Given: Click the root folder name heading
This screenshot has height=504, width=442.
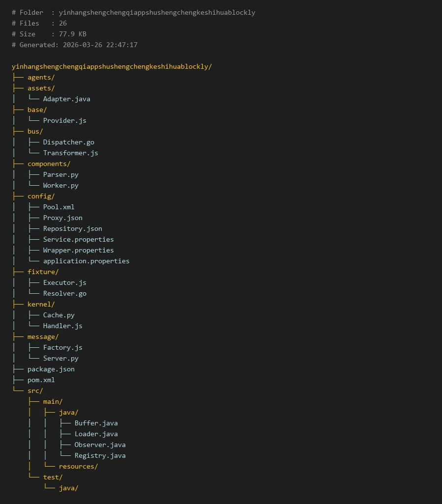Looking at the screenshot, I should coord(111,66).
